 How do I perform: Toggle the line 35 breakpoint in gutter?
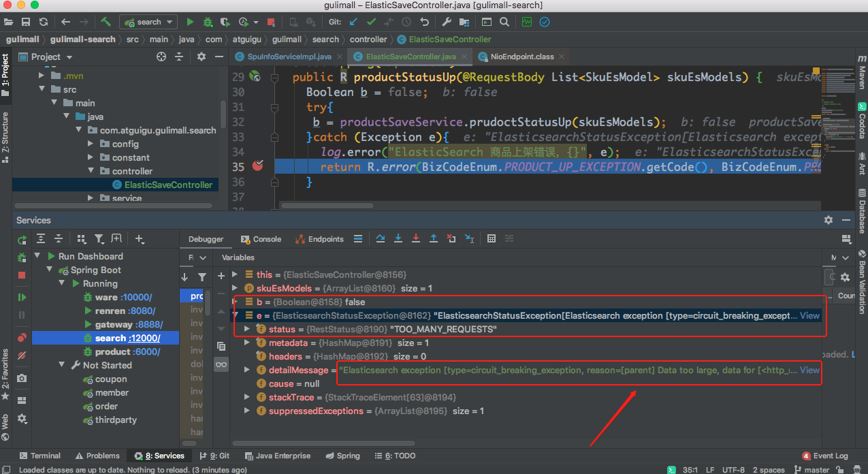click(x=257, y=166)
